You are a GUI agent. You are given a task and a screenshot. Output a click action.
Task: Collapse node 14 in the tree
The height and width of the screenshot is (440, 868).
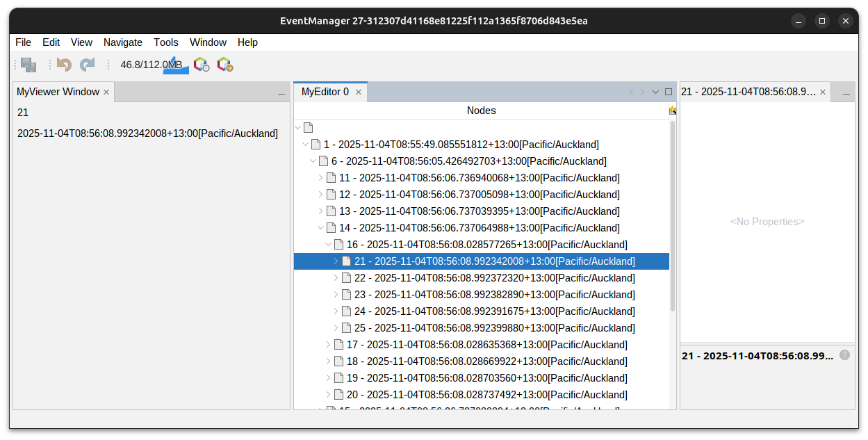pos(320,228)
